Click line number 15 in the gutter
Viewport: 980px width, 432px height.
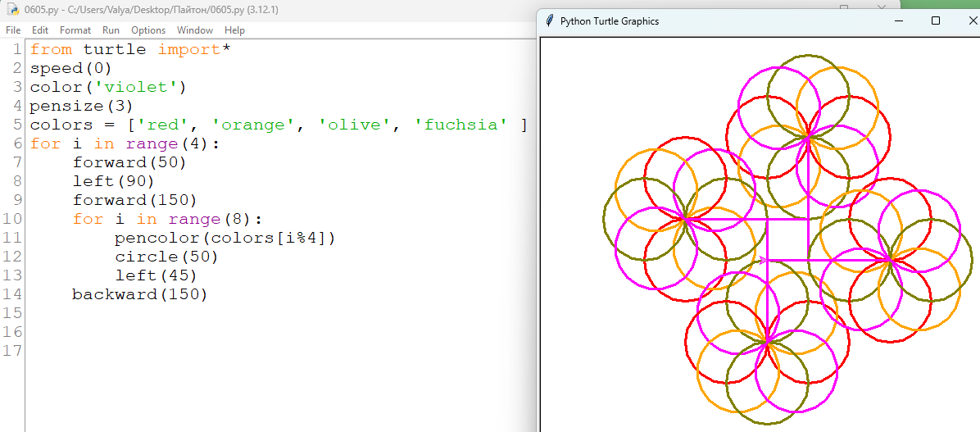(x=12, y=312)
